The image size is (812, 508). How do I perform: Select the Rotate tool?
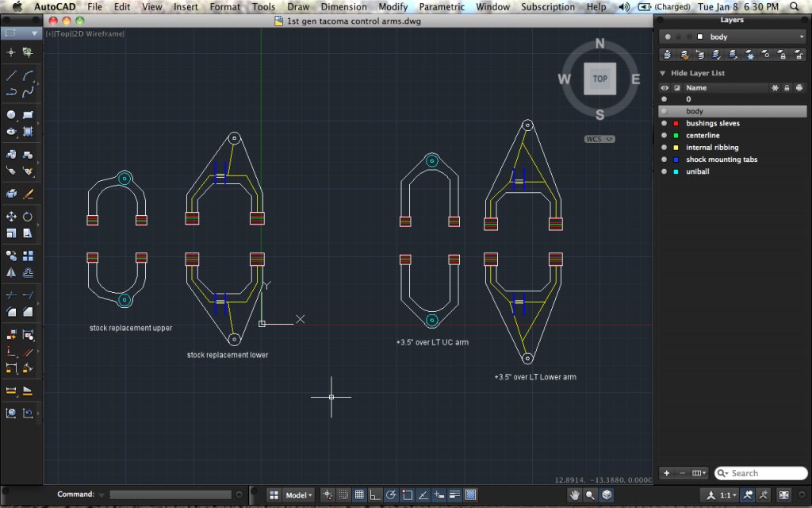tap(28, 216)
